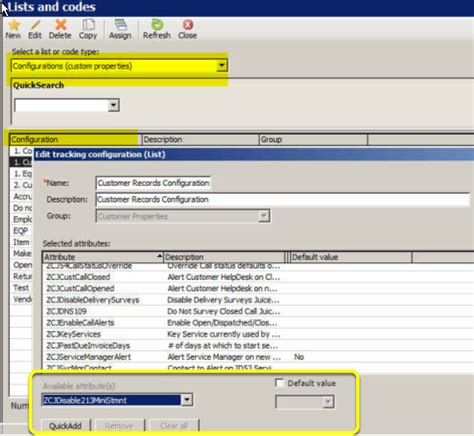The image size is (474, 436).
Task: Click the New star icon
Action: click(14, 25)
